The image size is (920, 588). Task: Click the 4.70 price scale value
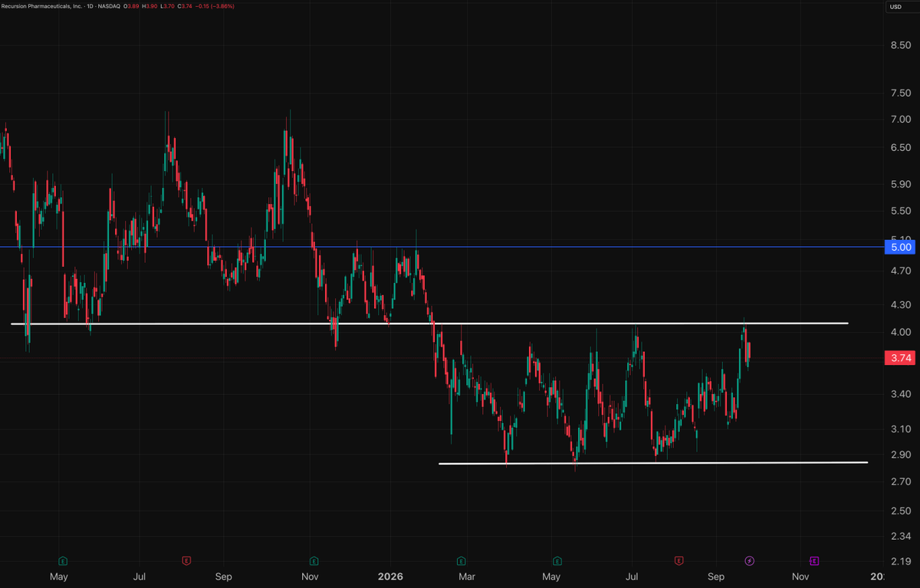[x=901, y=271]
